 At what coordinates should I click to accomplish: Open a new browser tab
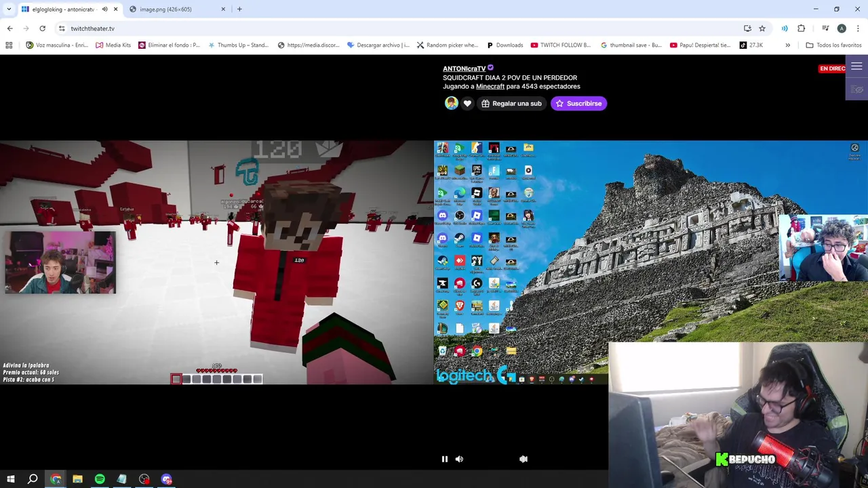point(239,9)
